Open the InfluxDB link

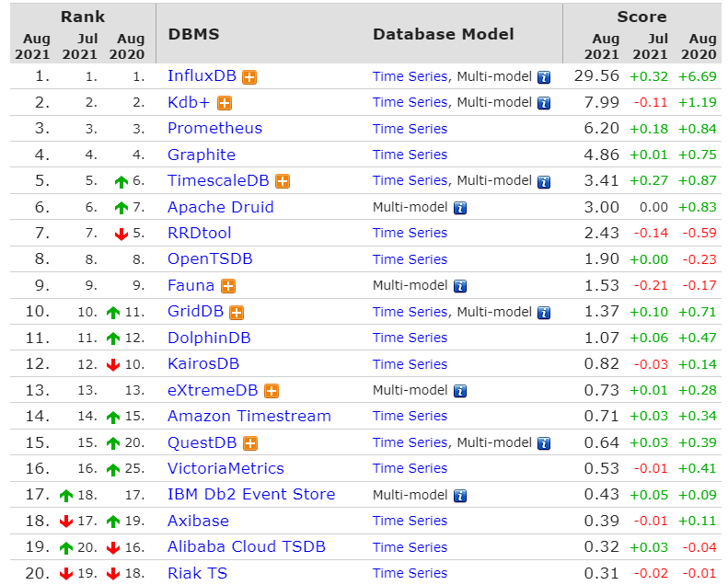point(202,75)
